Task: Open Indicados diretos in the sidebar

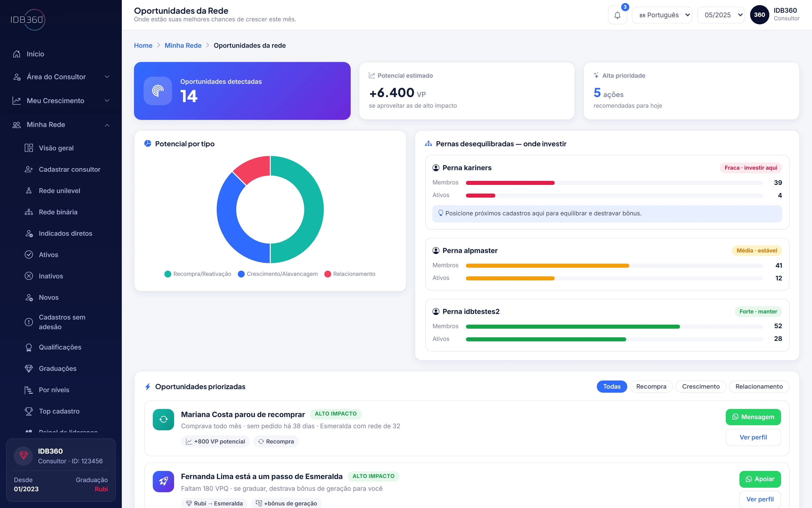Action: tap(65, 233)
